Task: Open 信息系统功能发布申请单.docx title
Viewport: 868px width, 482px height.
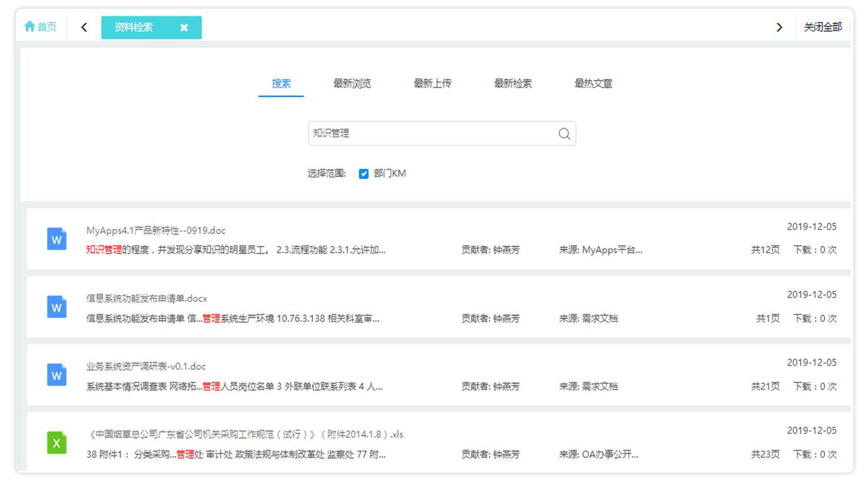Action: click(147, 298)
